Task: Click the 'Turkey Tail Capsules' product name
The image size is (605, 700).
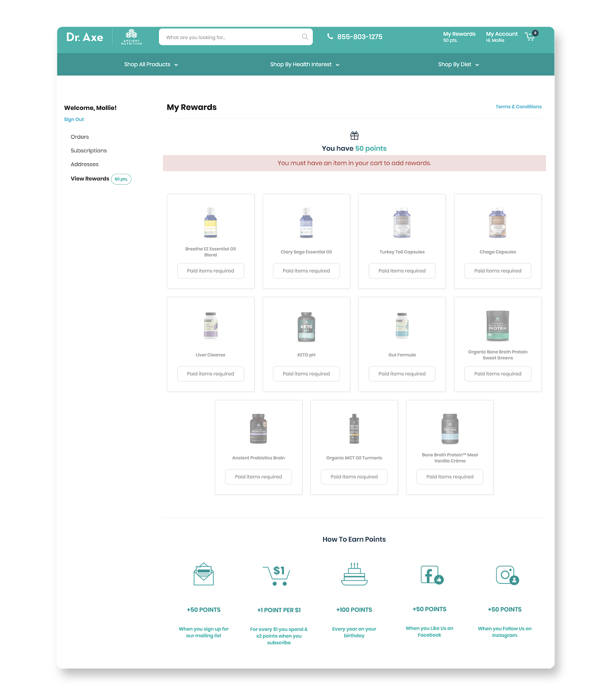Action: (x=402, y=252)
